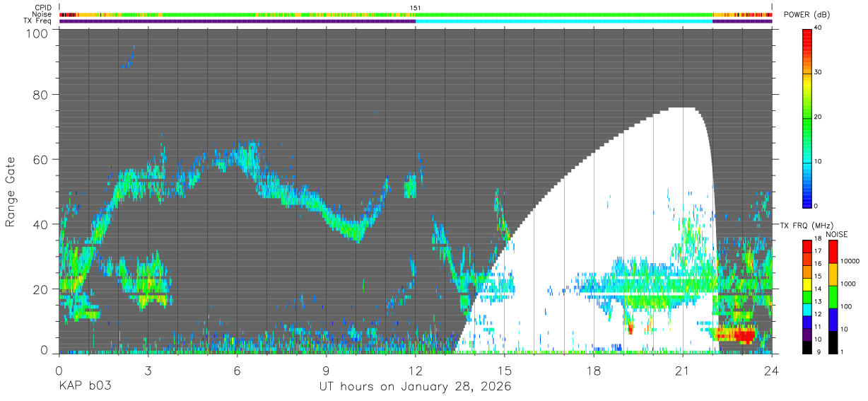This screenshot has height=401, width=868.
Task: Click the 100 tick on Range Gate axis
Action: pyautogui.click(x=38, y=33)
